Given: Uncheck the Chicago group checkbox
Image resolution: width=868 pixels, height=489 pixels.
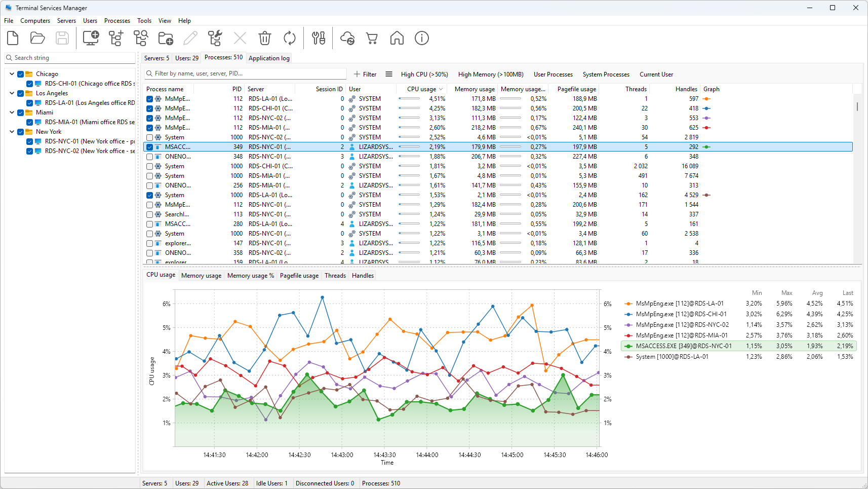Looking at the screenshot, I should (21, 74).
